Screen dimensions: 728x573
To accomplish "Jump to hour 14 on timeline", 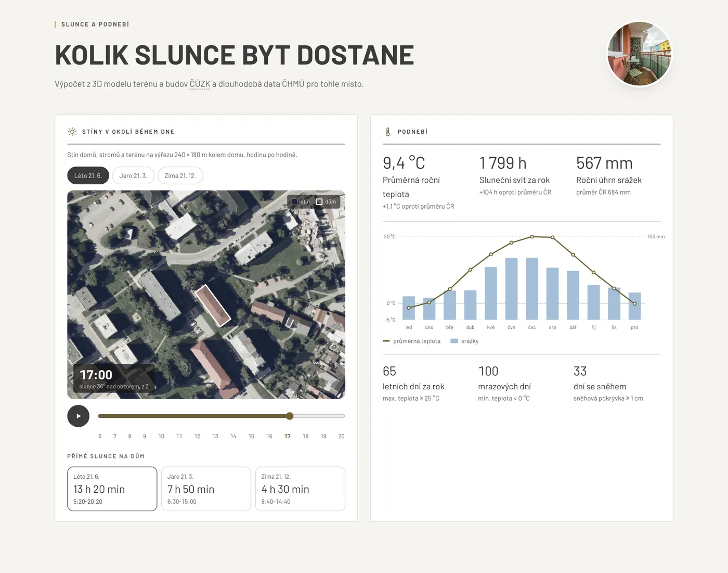I will coord(233,436).
